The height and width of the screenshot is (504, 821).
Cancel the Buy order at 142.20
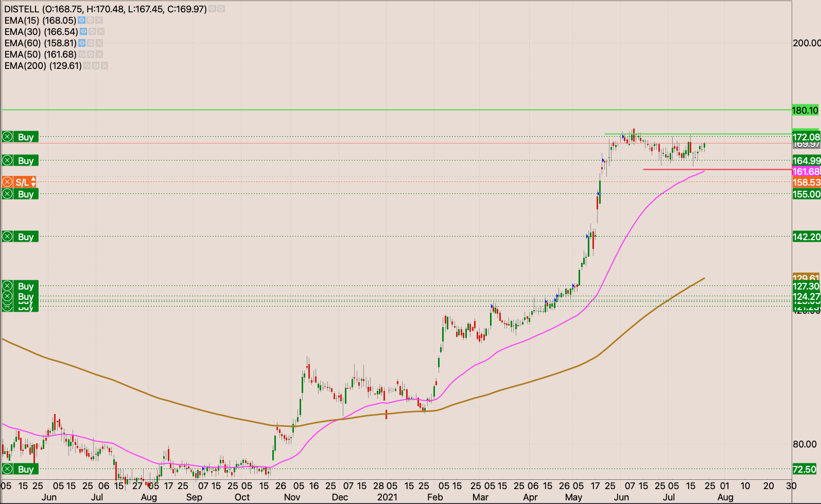coord(7,237)
